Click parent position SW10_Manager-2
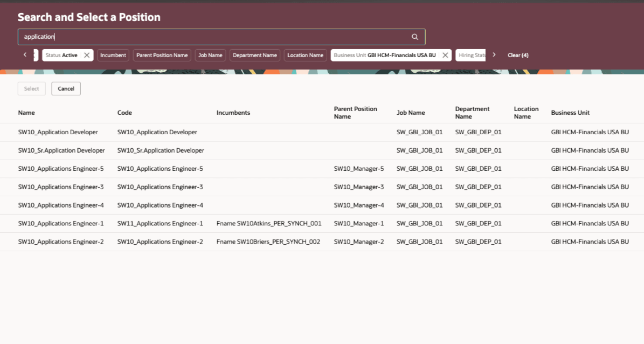 [359, 242]
